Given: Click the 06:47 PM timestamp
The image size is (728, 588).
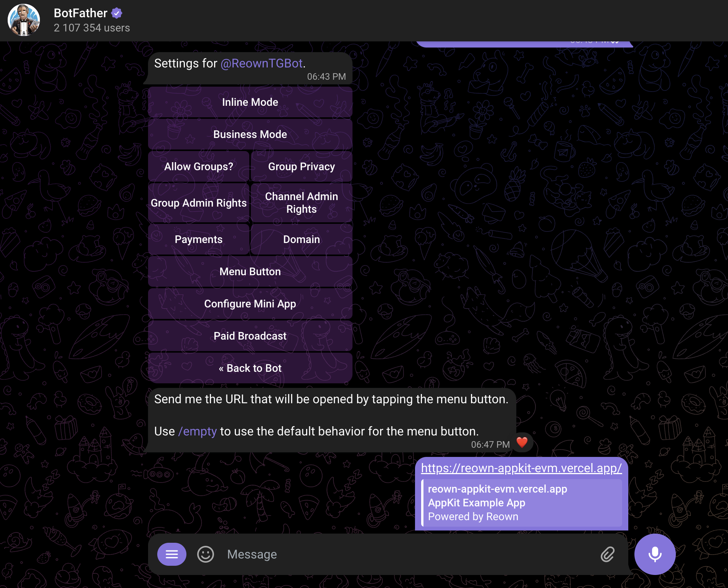Looking at the screenshot, I should point(490,445).
